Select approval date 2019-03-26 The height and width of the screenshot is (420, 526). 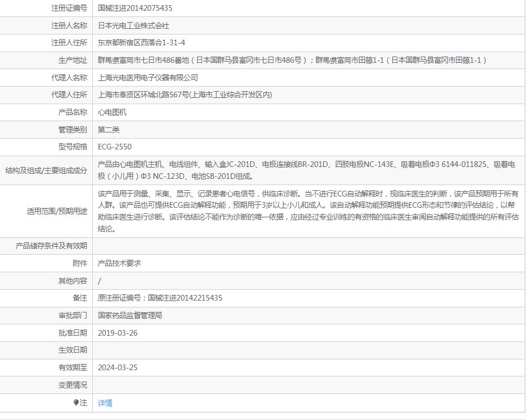118,333
